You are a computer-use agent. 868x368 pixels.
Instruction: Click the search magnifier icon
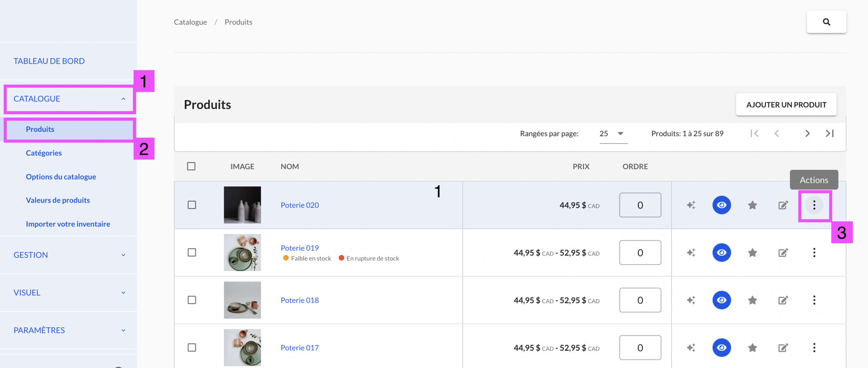[826, 22]
